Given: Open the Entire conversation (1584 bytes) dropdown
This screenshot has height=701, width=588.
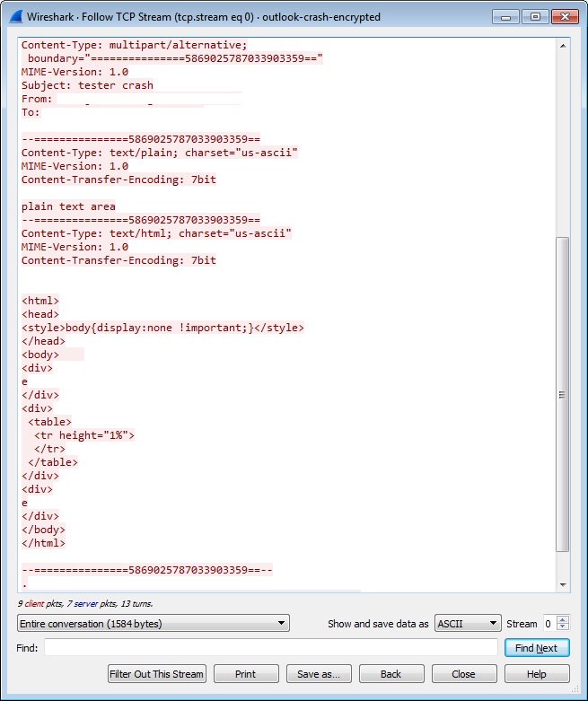Looking at the screenshot, I should tap(154, 623).
